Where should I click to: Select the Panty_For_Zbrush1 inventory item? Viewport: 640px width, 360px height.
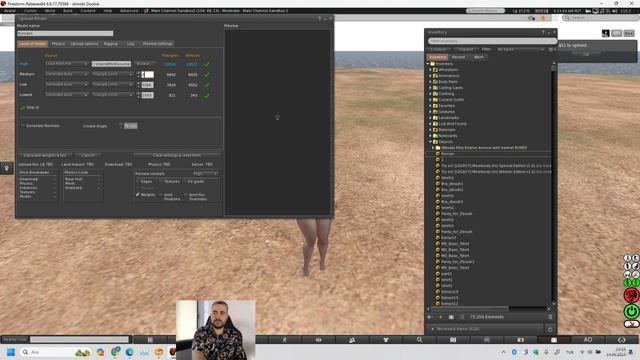click(x=457, y=262)
